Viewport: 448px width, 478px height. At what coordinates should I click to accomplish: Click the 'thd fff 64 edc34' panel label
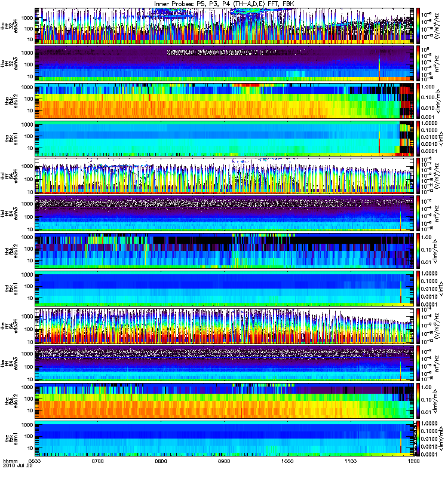[x=9, y=176]
